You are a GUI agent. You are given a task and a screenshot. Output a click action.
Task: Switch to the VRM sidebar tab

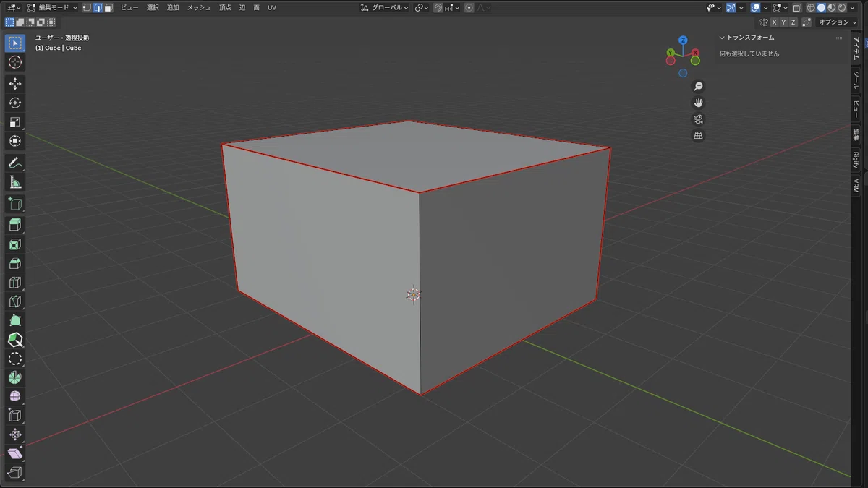pyautogui.click(x=856, y=185)
